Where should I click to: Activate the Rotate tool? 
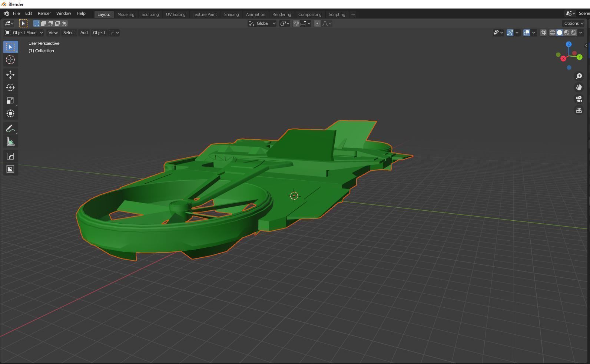point(10,88)
